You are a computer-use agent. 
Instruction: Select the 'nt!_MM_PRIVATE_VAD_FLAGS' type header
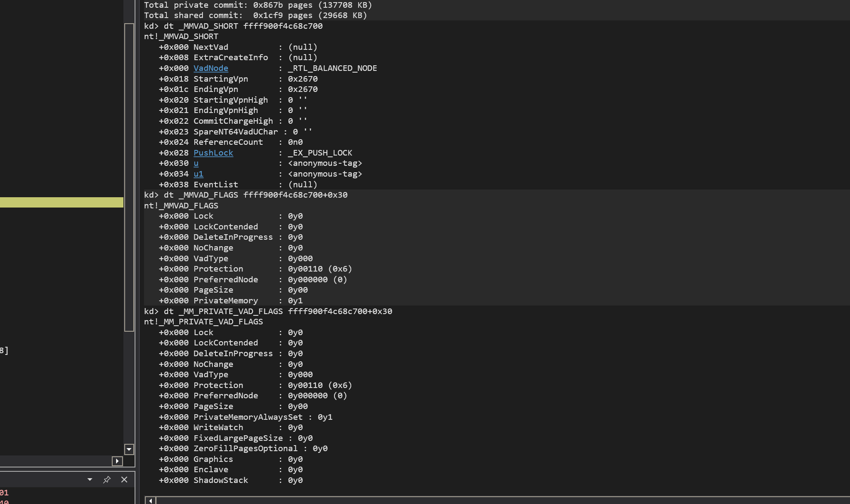click(203, 322)
